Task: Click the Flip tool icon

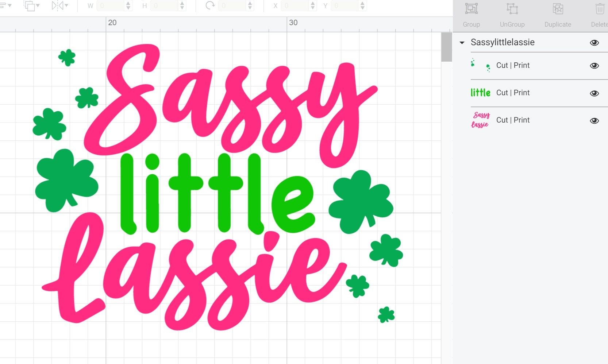Action: [58, 5]
